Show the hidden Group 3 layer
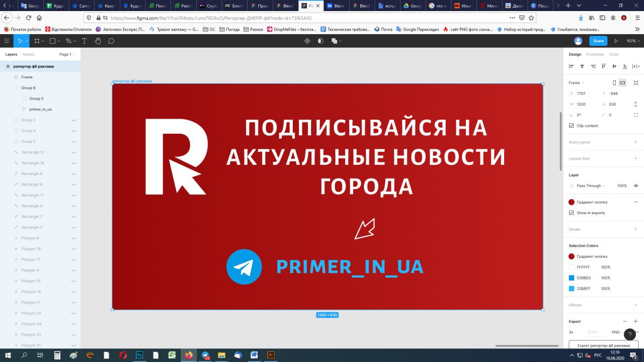The width and height of the screenshot is (644, 362). (73, 120)
